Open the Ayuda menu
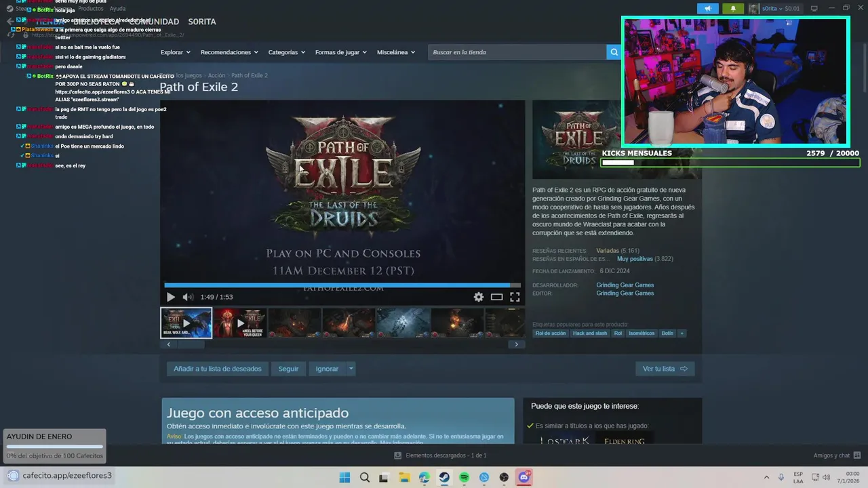This screenshot has height=488, width=868. 117,9
